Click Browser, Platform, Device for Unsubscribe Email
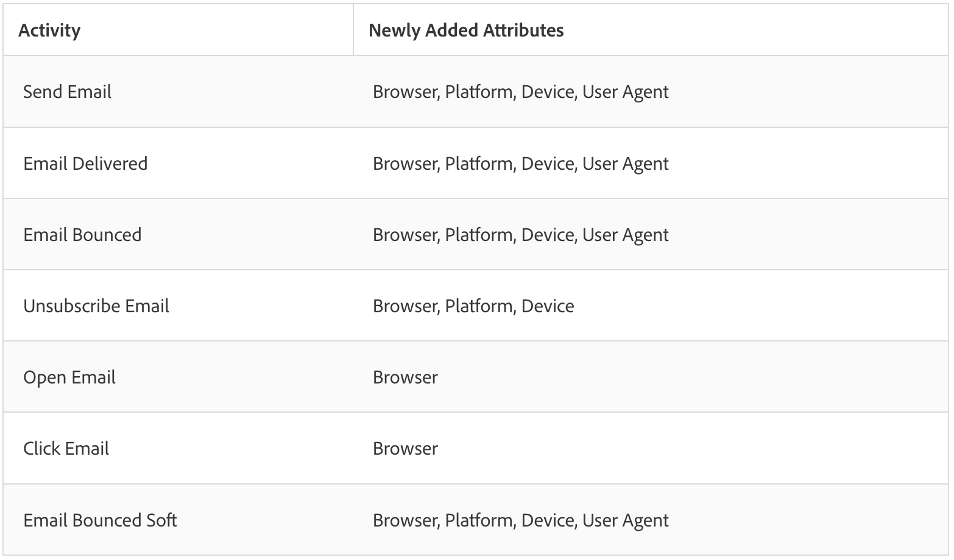This screenshot has width=954, height=560. 473,306
